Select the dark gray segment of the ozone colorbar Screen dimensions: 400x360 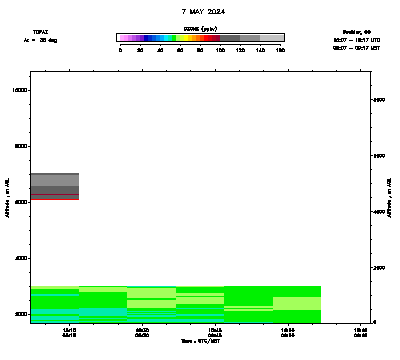click(x=230, y=38)
